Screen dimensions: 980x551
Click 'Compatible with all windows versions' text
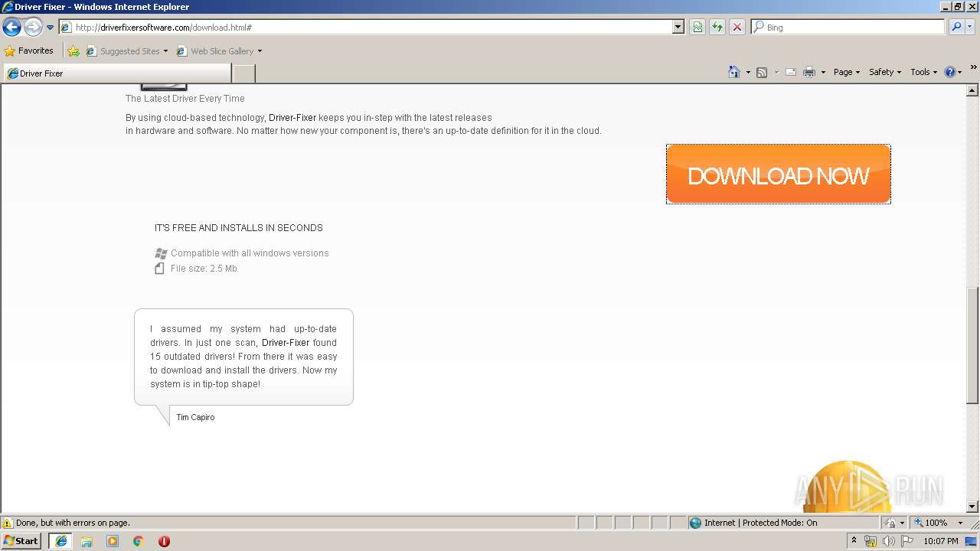coord(250,253)
